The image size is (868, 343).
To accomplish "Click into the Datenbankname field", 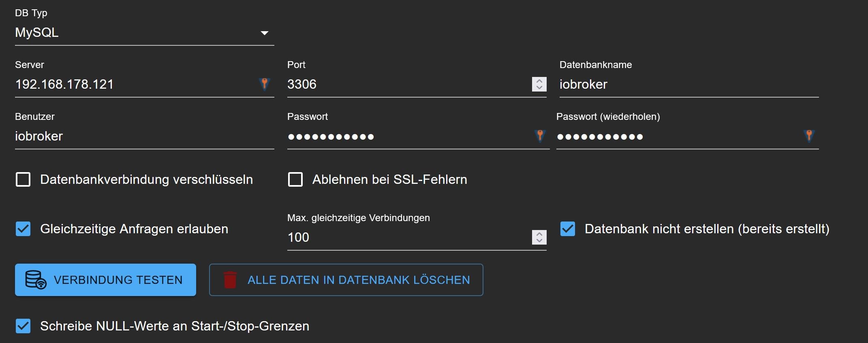I will [x=689, y=84].
